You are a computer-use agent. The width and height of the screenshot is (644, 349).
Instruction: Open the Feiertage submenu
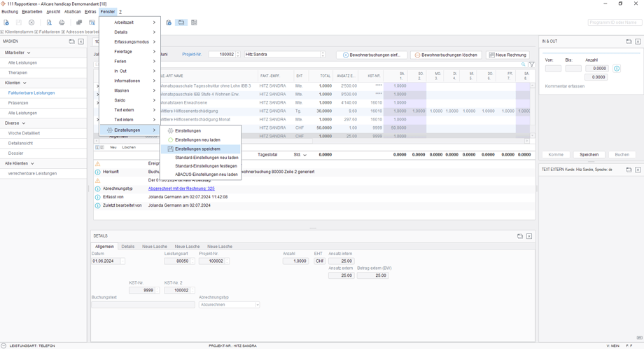pyautogui.click(x=130, y=52)
